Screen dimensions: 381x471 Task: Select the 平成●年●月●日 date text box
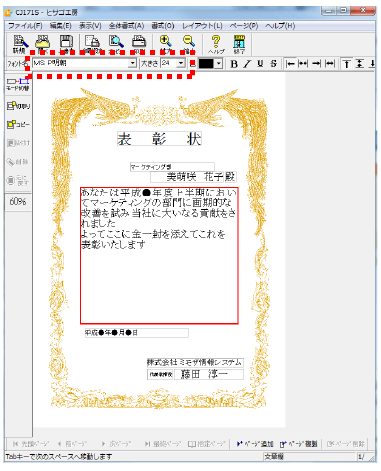(x=137, y=333)
